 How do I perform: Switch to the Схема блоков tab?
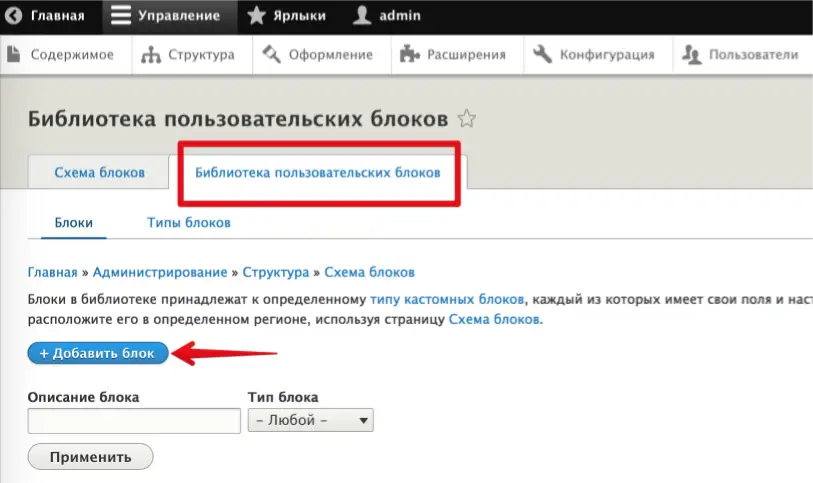coord(99,172)
